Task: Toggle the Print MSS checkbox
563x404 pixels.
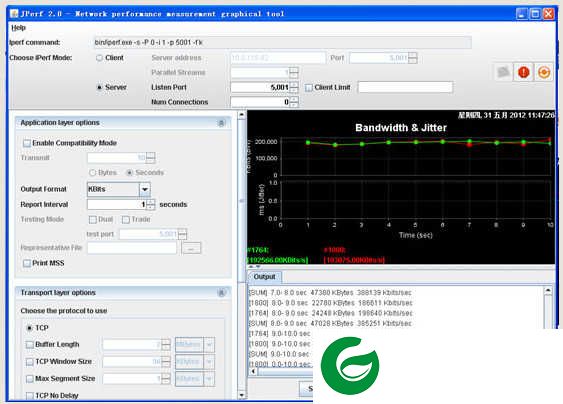Action: [27, 264]
